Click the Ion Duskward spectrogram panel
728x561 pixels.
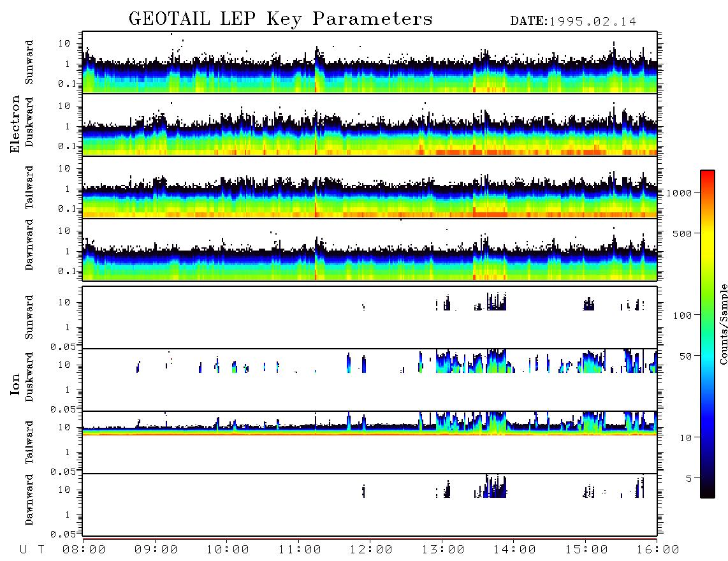pos(370,380)
